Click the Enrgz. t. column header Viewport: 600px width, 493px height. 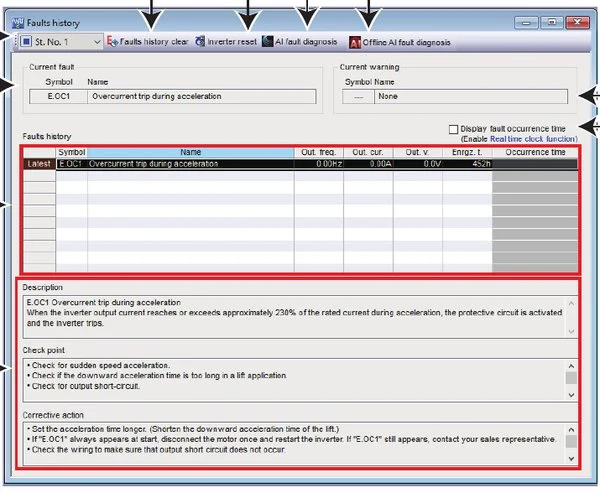(x=467, y=152)
